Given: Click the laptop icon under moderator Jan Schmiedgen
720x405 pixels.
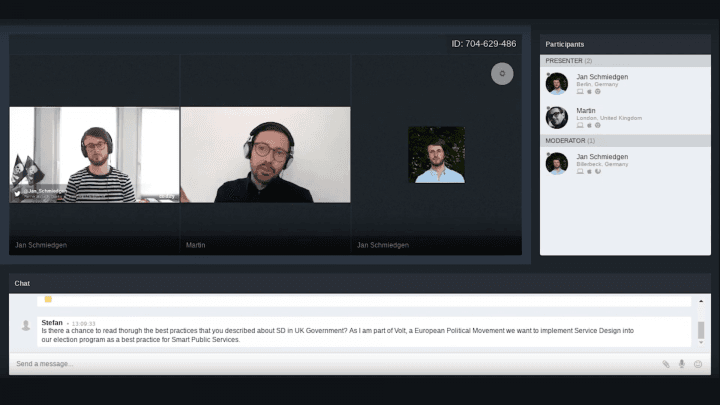Looking at the screenshot, I should pyautogui.click(x=580, y=171).
